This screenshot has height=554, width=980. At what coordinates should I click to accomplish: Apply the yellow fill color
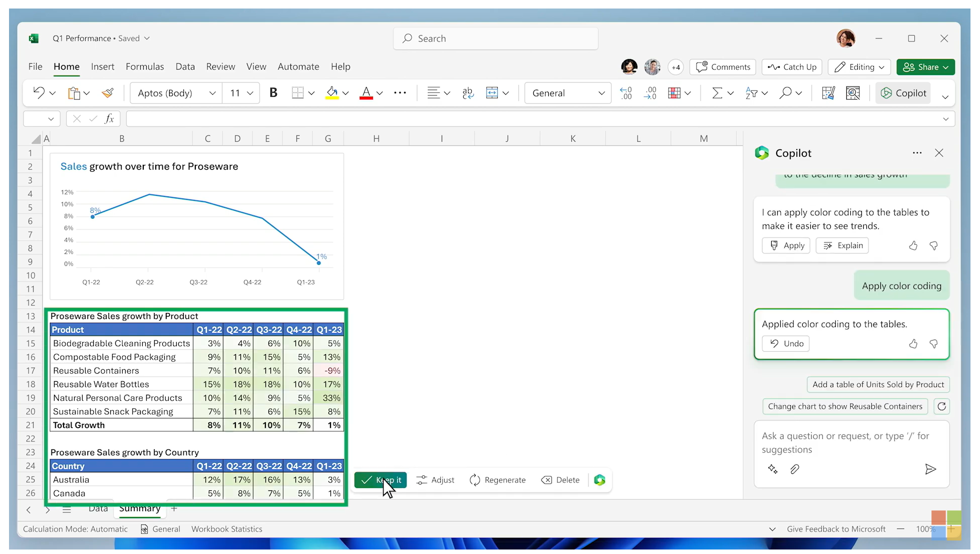tap(332, 93)
